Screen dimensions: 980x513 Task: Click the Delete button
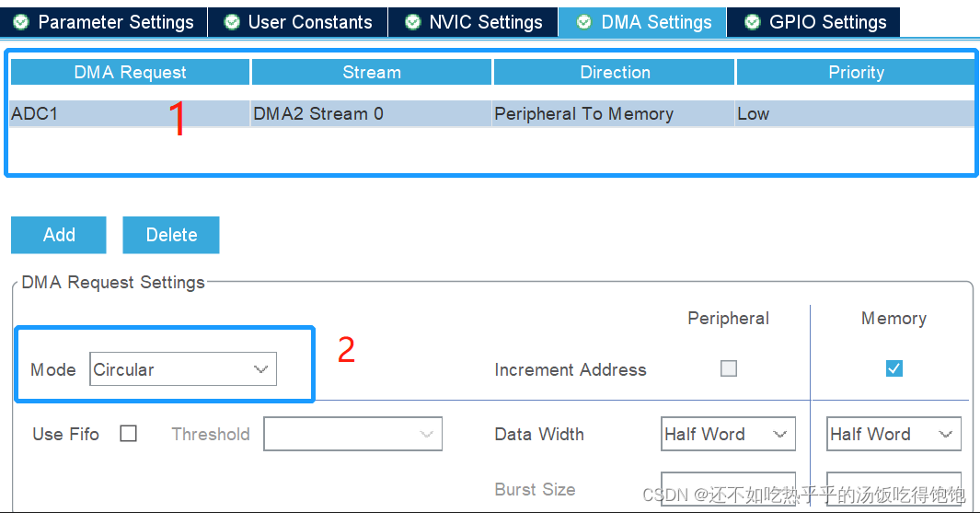[171, 235]
